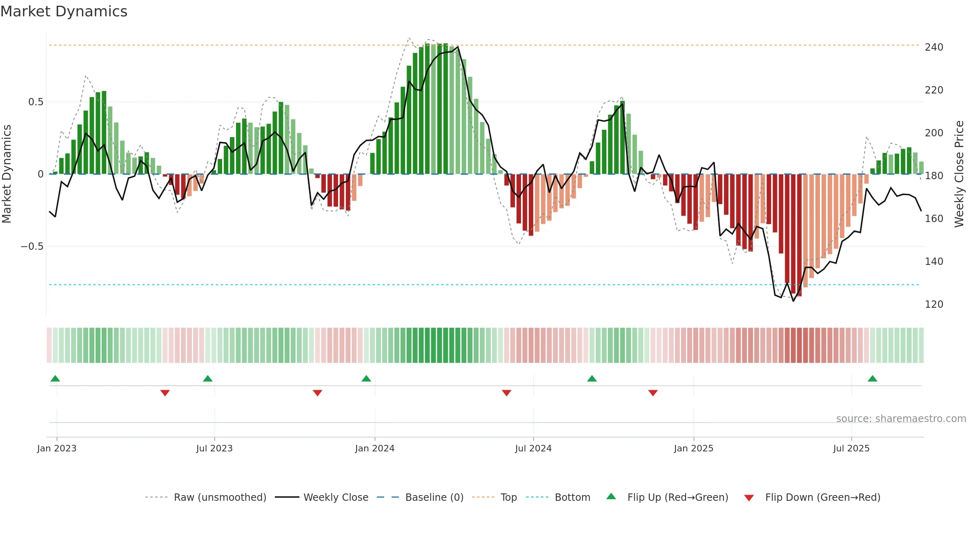Toggle the Top legend entry
This screenshot has width=980, height=551.
coord(494,497)
